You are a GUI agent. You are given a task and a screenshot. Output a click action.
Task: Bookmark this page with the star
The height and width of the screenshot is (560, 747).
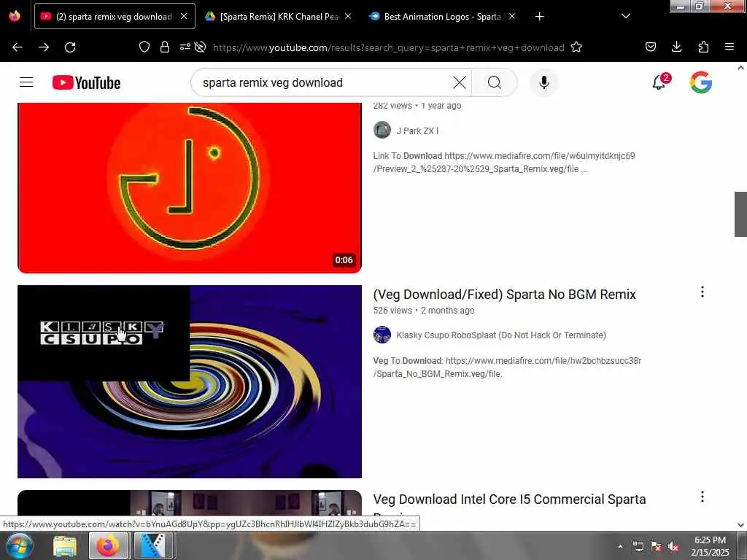pos(576,47)
